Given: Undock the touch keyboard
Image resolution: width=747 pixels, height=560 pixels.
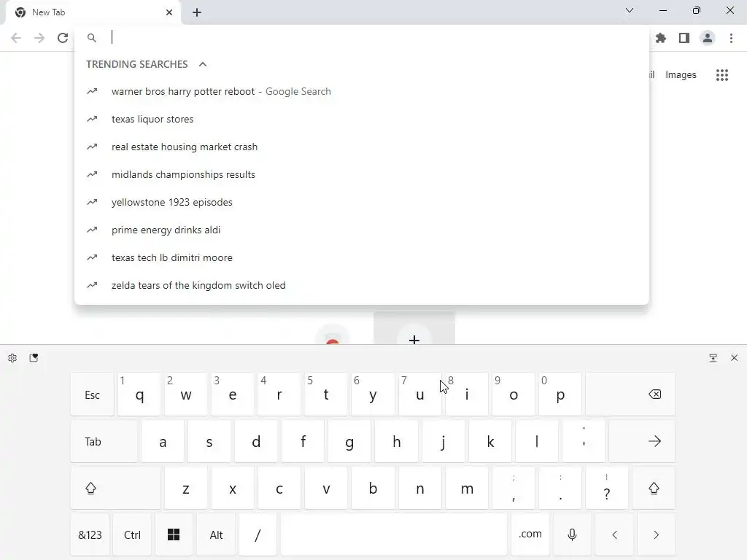Looking at the screenshot, I should point(713,357).
